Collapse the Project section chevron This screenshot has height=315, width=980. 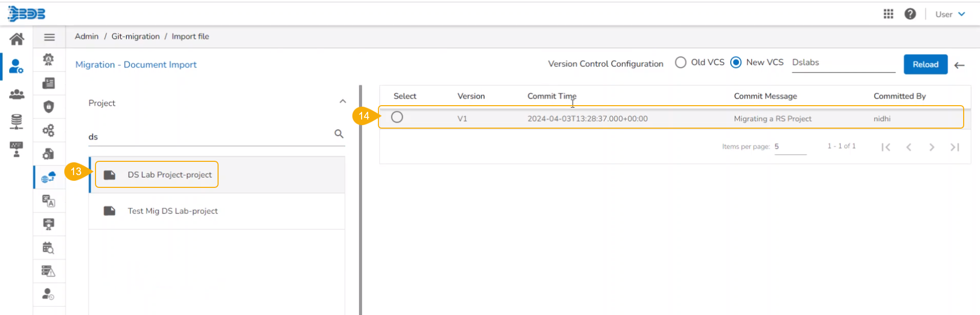click(343, 102)
